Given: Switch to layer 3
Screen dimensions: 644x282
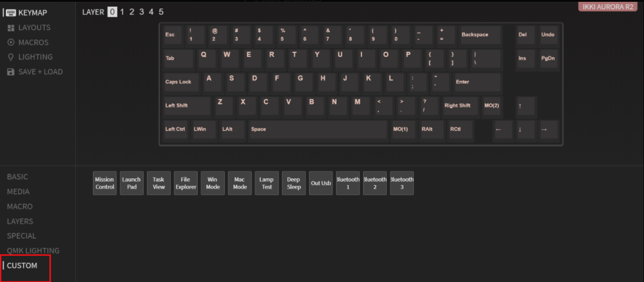Looking at the screenshot, I should (x=141, y=12).
